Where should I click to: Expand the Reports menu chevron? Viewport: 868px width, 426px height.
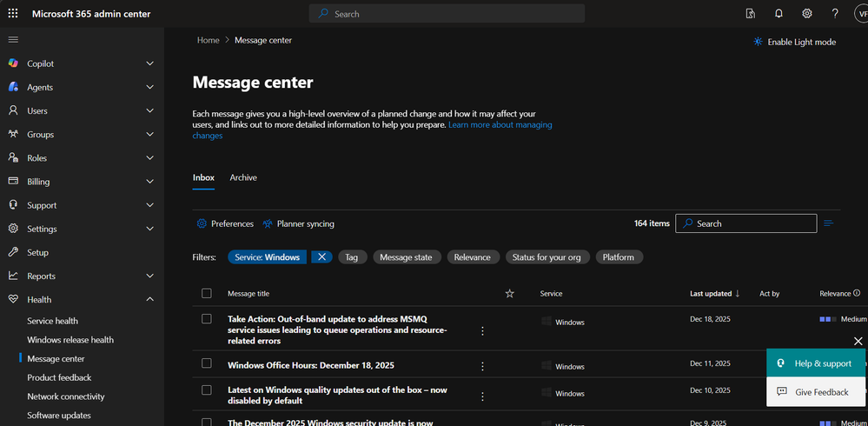click(x=149, y=276)
